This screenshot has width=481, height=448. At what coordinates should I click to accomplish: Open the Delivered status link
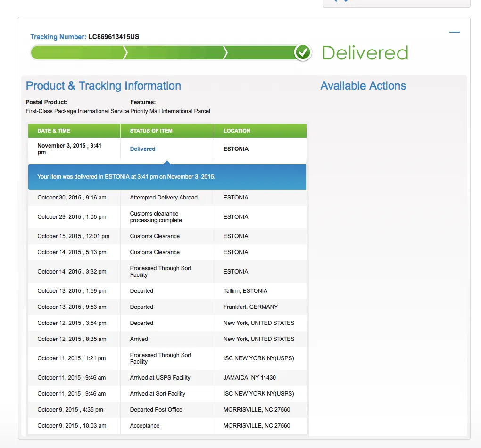(142, 149)
